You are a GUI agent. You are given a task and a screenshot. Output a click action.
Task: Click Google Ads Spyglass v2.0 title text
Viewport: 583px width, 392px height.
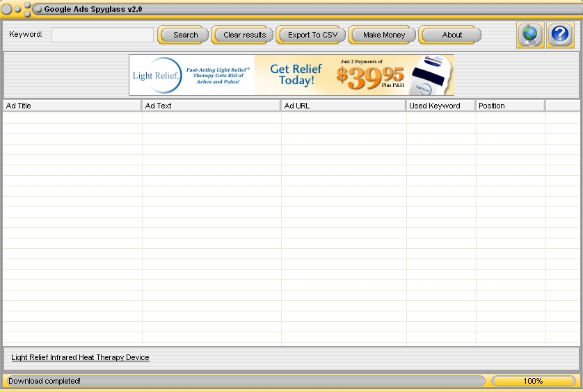(x=93, y=9)
